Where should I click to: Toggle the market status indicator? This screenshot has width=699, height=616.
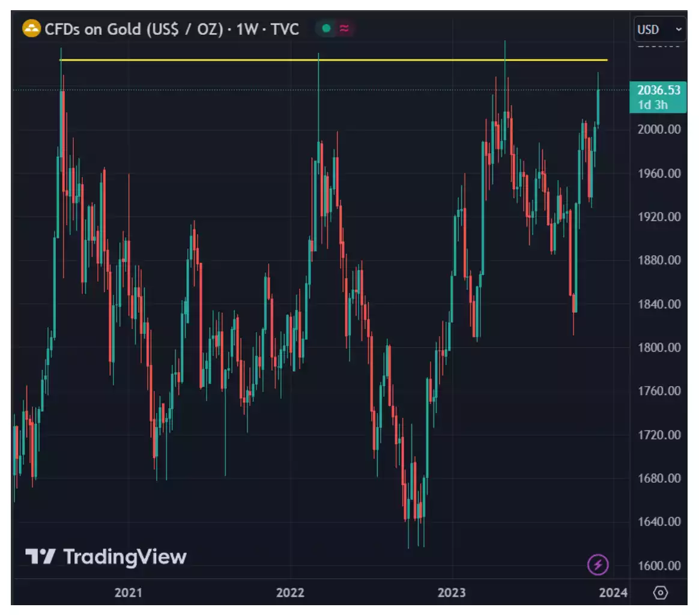point(325,28)
